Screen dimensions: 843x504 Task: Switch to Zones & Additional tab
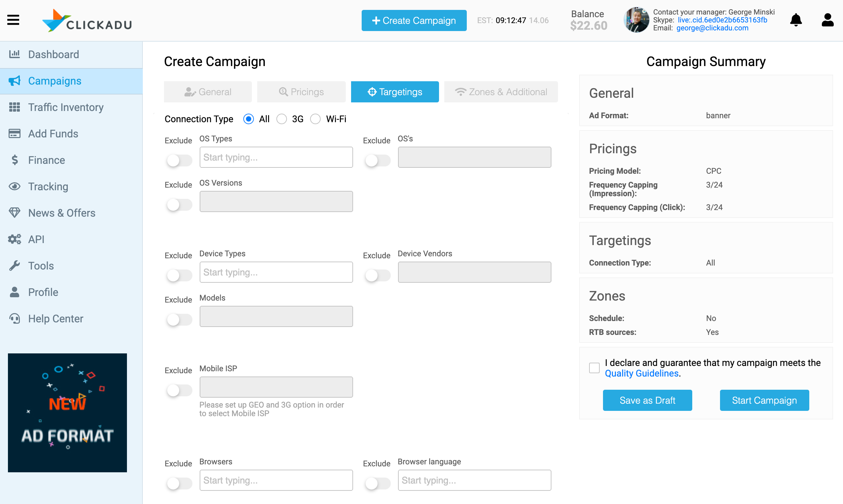[x=501, y=92]
